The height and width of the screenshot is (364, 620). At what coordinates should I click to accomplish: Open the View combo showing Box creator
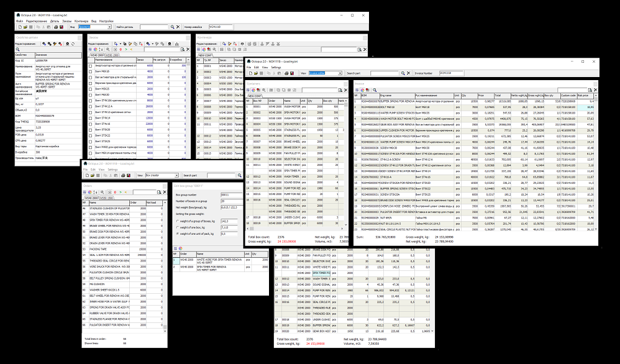162,175
